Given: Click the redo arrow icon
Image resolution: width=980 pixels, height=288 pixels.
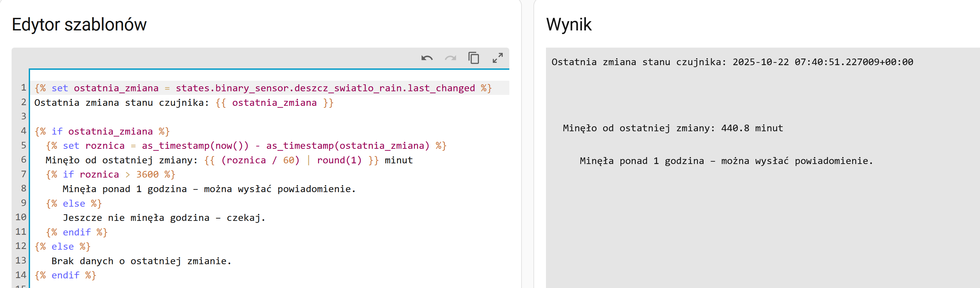Looking at the screenshot, I should coord(451,58).
